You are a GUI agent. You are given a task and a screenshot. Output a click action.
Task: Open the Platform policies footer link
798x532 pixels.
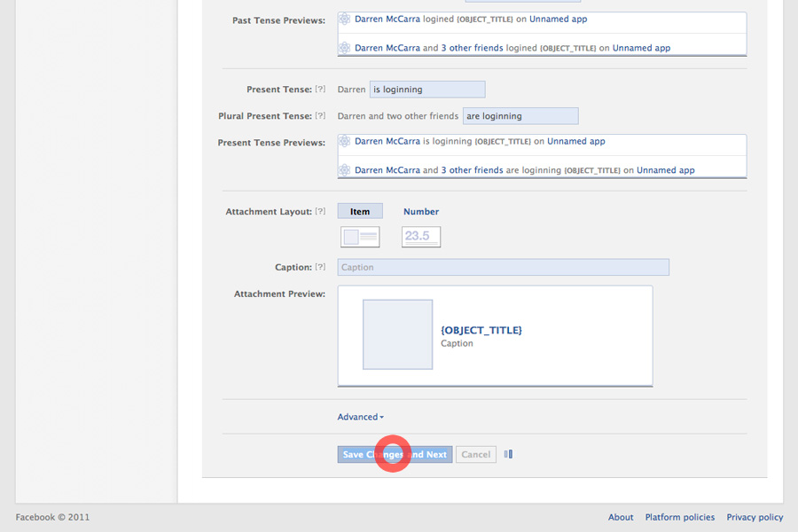tap(680, 517)
